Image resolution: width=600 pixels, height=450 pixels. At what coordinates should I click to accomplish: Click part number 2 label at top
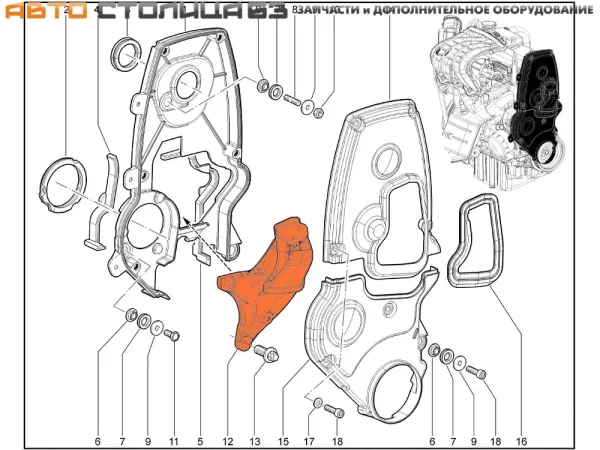[67, 10]
